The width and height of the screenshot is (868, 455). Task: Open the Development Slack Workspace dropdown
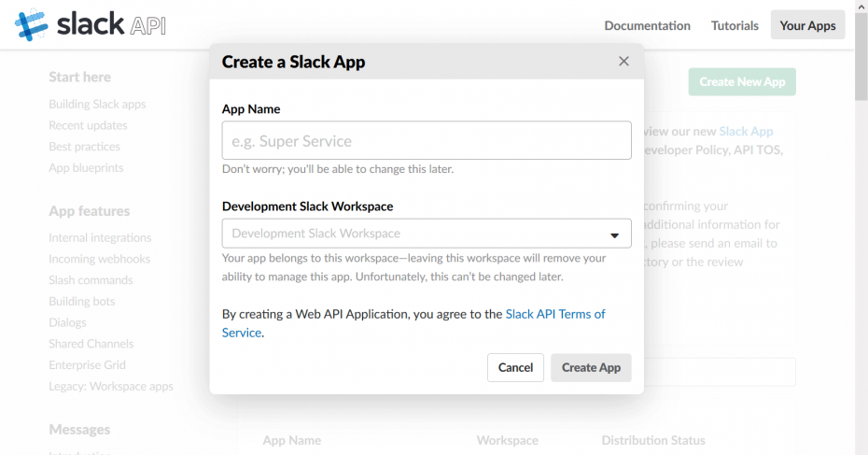427,234
